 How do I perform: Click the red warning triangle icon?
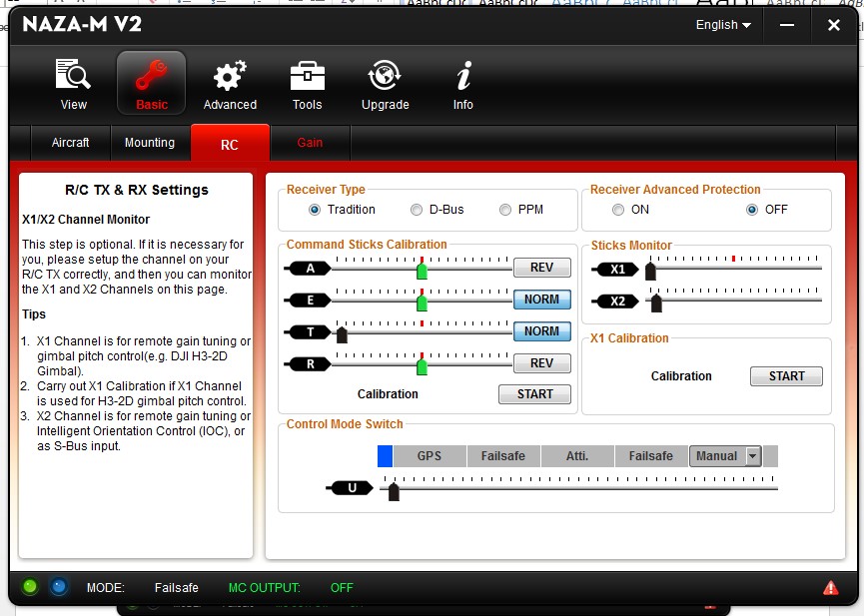point(830,588)
